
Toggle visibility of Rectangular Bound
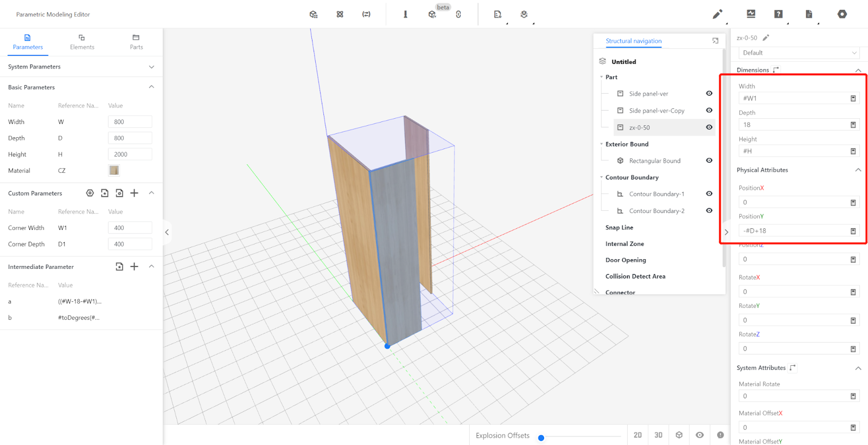(709, 160)
